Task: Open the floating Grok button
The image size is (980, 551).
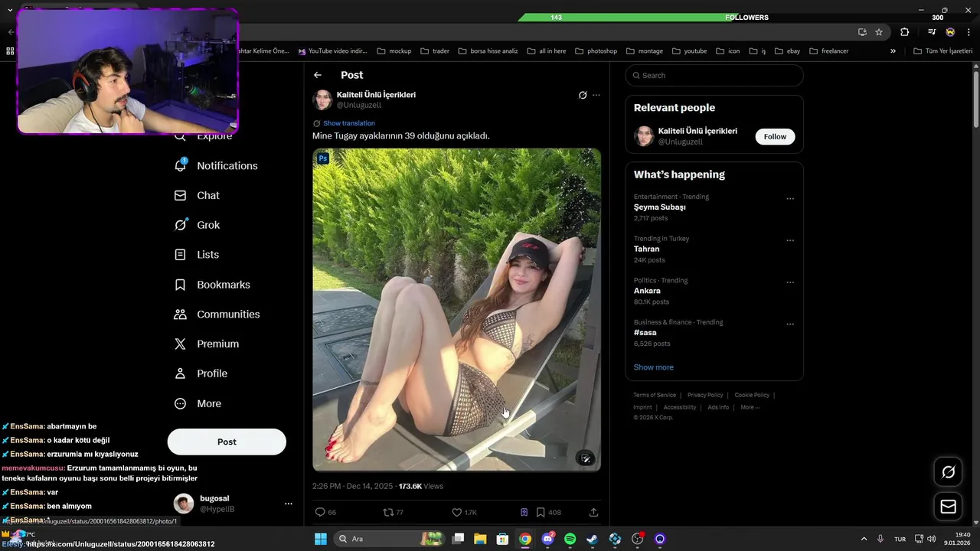Action: (948, 472)
